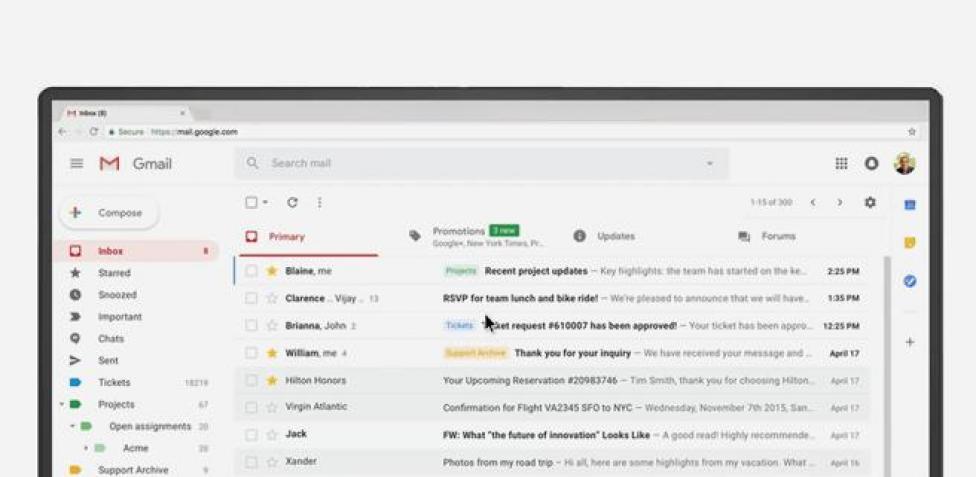This screenshot has width=976, height=477.
Task: Tick the Brianna, John email checkbox
Action: coord(251,326)
